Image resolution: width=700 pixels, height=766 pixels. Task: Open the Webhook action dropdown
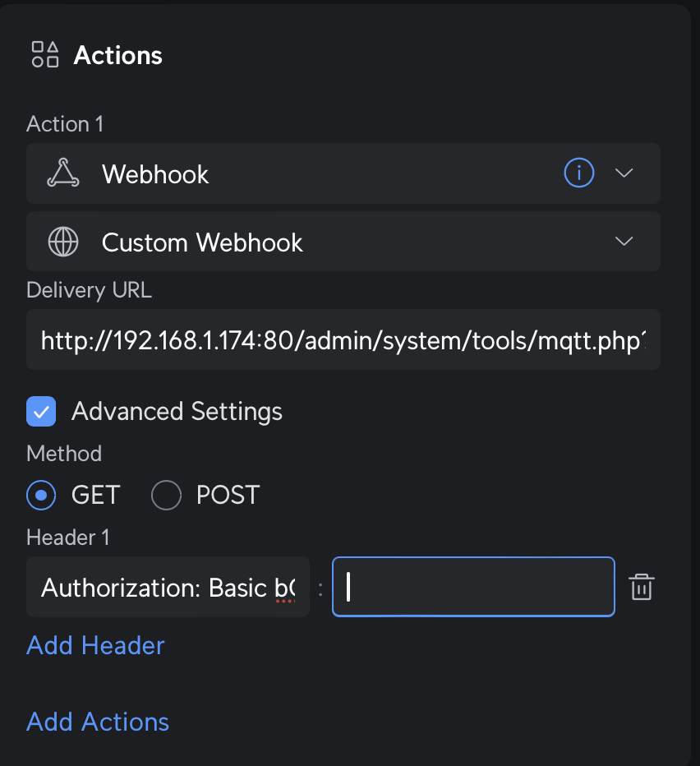329,173
